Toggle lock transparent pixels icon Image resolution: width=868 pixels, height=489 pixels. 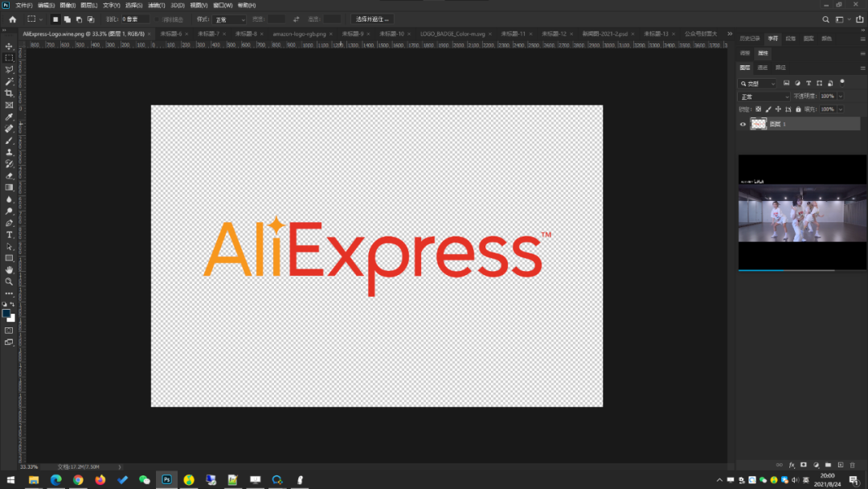[x=759, y=109]
